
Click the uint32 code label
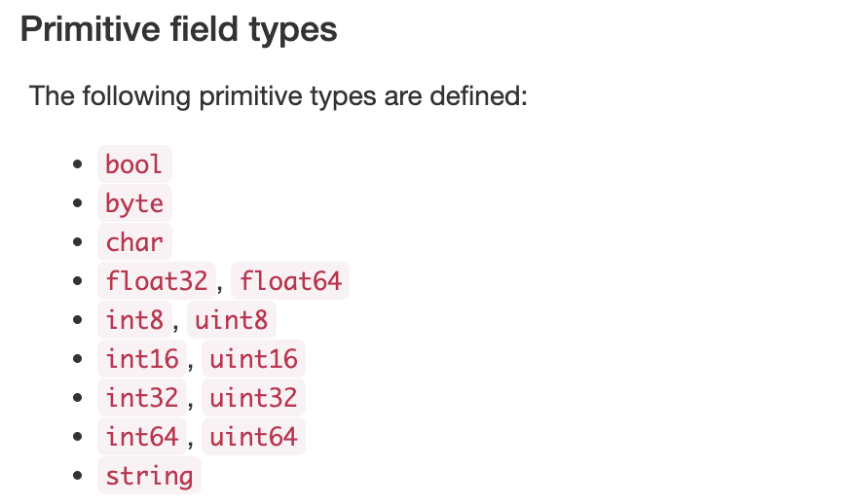253,397
